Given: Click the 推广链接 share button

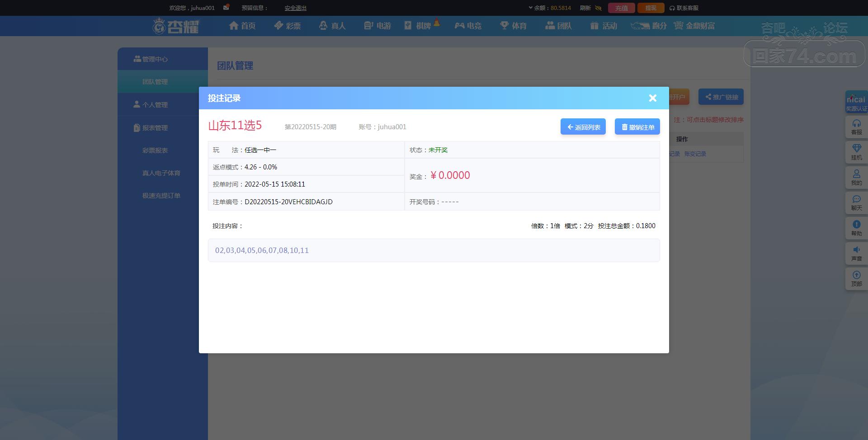Looking at the screenshot, I should tap(721, 97).
